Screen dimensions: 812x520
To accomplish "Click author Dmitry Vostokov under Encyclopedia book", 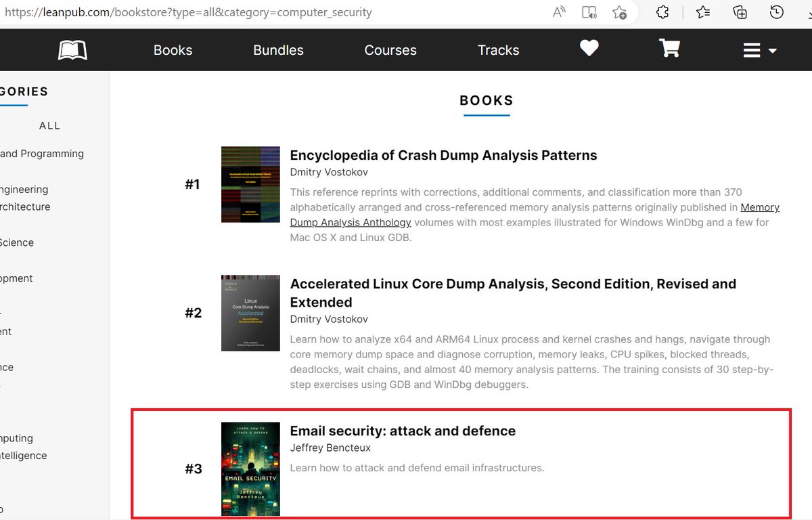I will coord(329,172).
